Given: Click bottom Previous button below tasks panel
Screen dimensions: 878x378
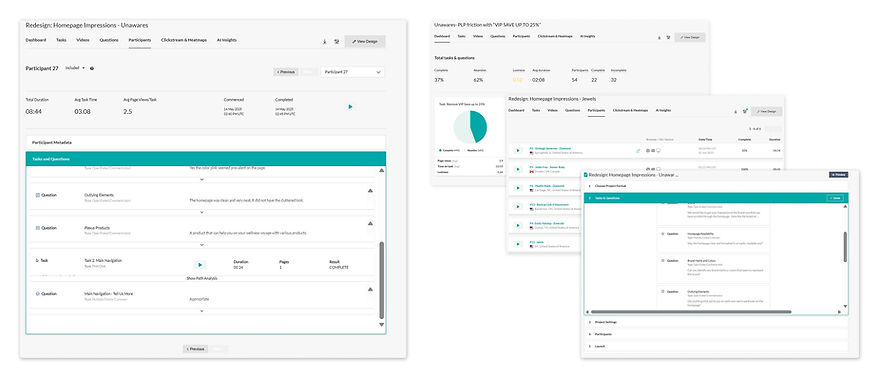Looking at the screenshot, I should pos(195,349).
